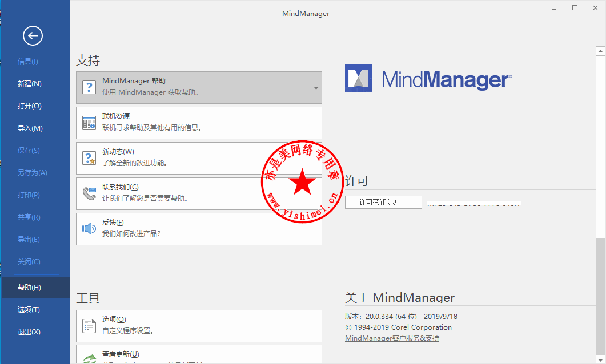The image size is (606, 364).
Task: Choose 另存为(A) in the sidebar
Action: 32,172
